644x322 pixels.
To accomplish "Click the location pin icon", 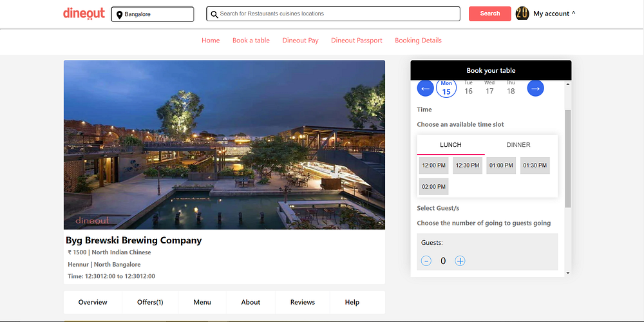I will [x=120, y=15].
